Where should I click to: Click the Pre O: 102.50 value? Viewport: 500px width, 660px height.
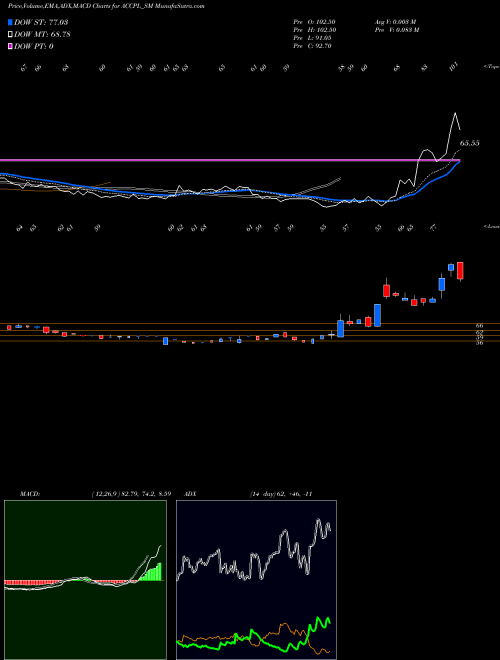coord(314,22)
